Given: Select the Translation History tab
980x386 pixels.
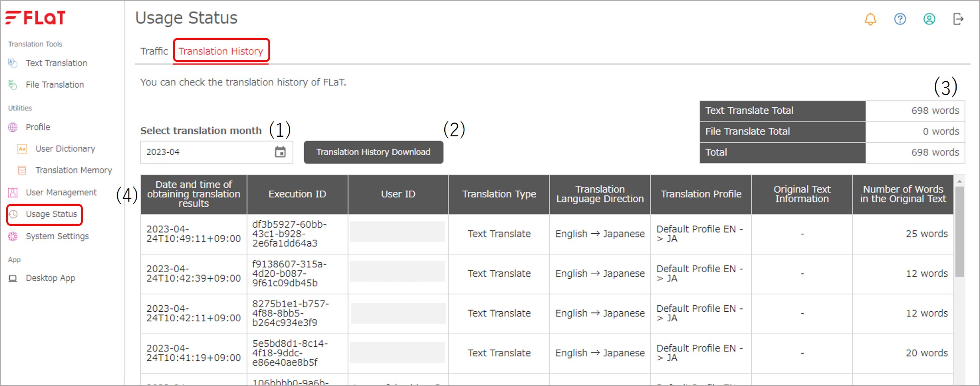Looking at the screenshot, I should click(x=220, y=51).
